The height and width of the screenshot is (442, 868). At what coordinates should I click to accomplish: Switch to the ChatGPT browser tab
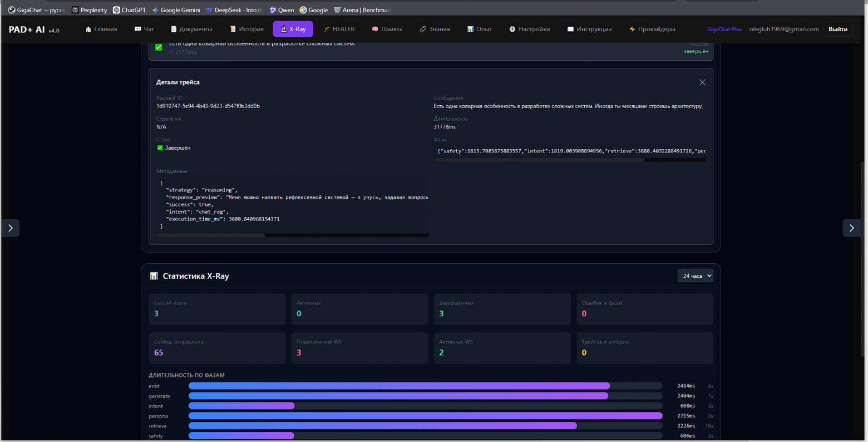point(130,10)
